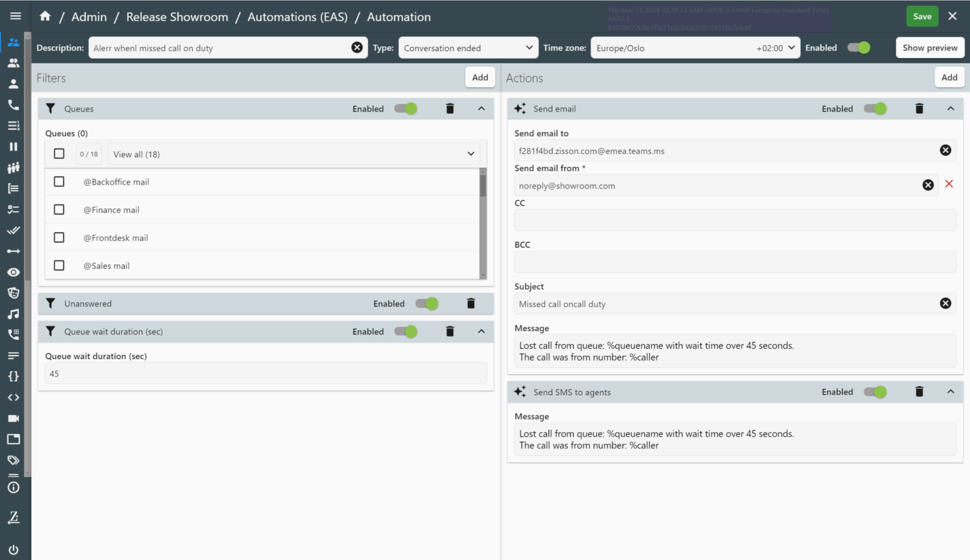Open the video camera sidebar item
The height and width of the screenshot is (560, 970).
tap(13, 418)
